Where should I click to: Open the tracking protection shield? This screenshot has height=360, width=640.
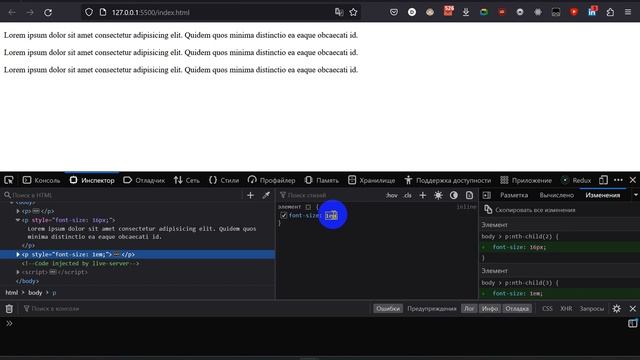tap(89, 12)
